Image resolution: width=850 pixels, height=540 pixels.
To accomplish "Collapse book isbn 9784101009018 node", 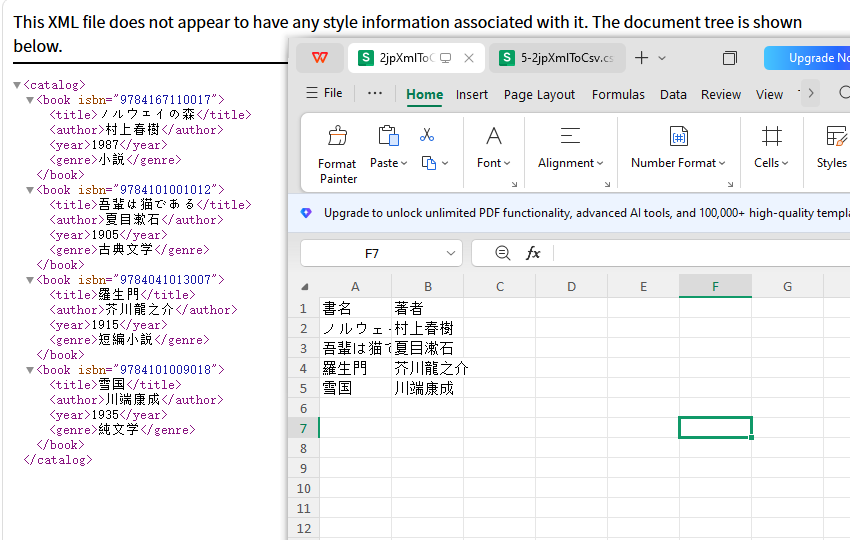I will 30,370.
